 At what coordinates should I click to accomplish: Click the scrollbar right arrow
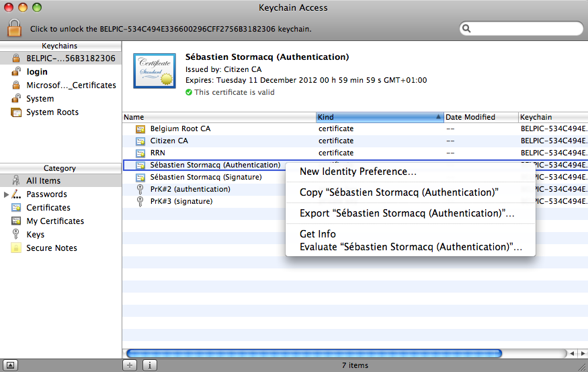coord(583,353)
